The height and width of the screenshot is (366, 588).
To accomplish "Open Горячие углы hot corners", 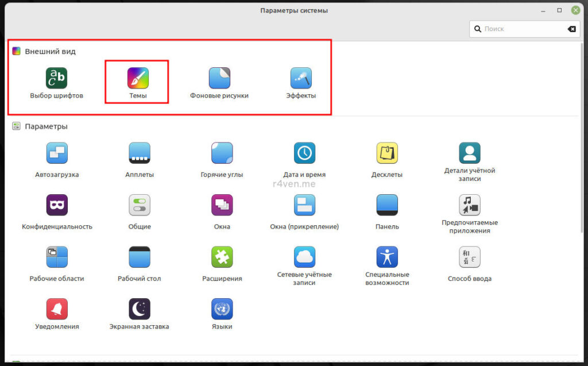I will tap(222, 153).
